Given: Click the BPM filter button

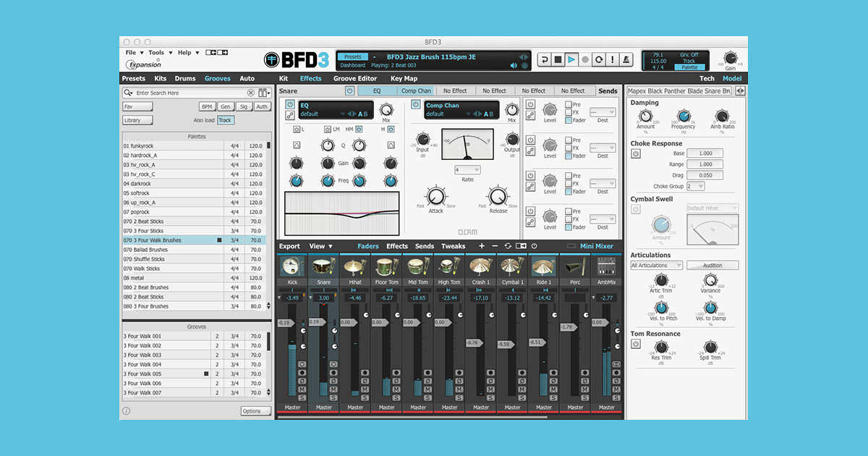Looking at the screenshot, I should [x=206, y=106].
